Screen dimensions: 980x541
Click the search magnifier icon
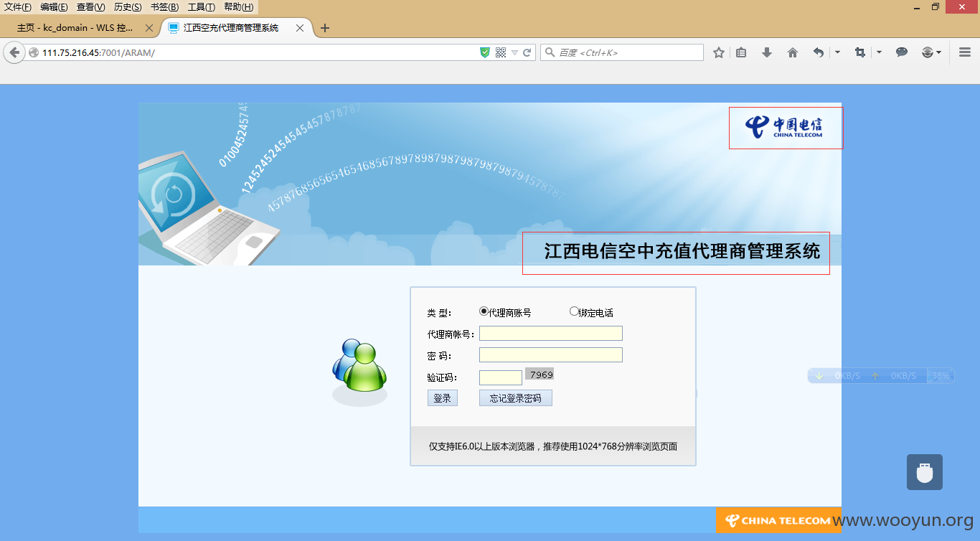point(550,52)
